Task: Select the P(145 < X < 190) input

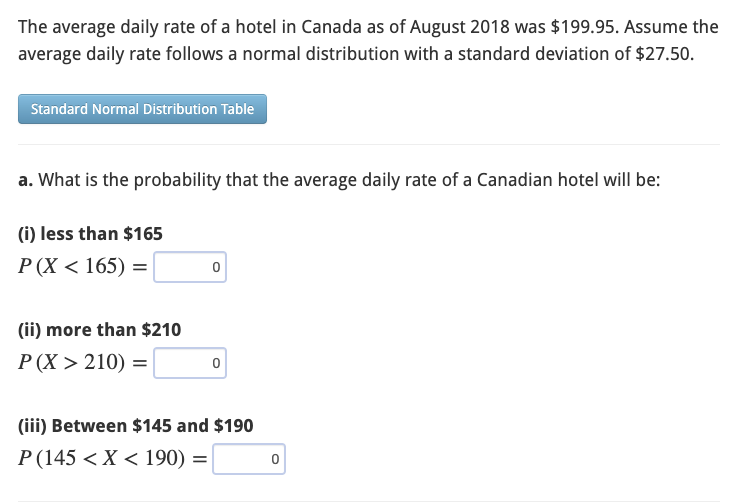Action: click(249, 460)
